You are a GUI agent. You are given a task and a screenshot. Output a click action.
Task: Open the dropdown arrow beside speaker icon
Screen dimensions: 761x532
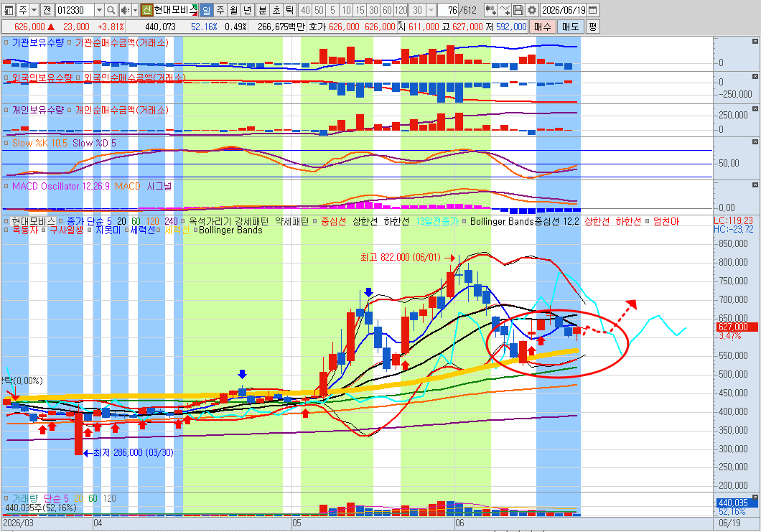pyautogui.click(x=135, y=10)
